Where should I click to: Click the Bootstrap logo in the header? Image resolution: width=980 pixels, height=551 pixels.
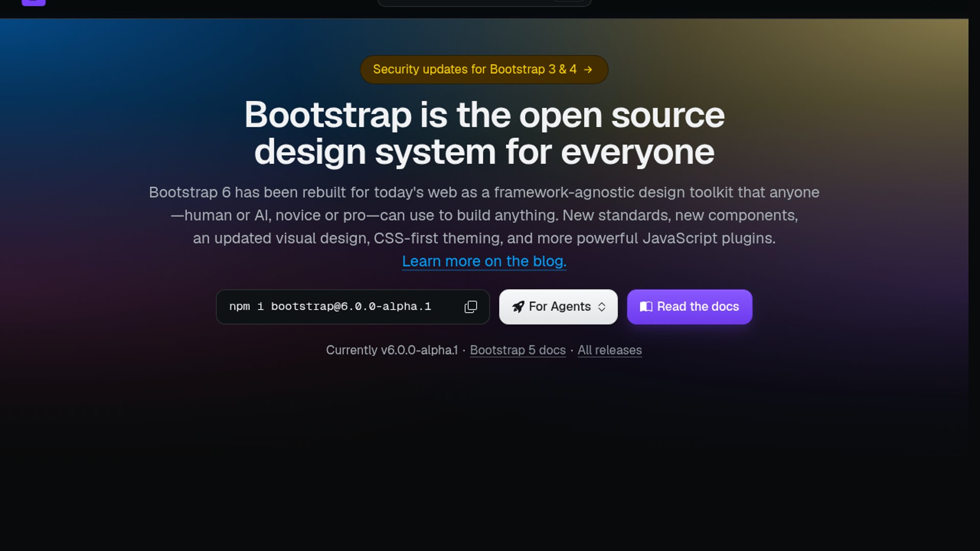click(x=34, y=3)
